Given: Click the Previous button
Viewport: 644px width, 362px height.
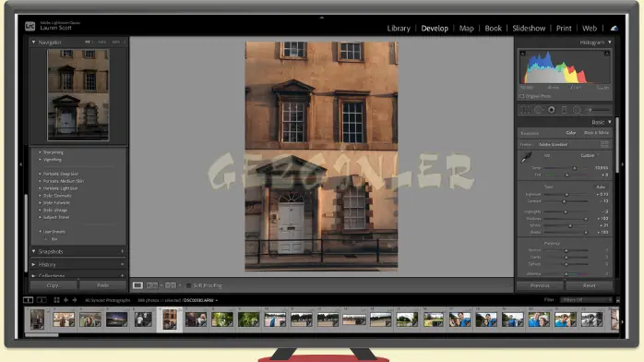Looking at the screenshot, I should (x=540, y=285).
